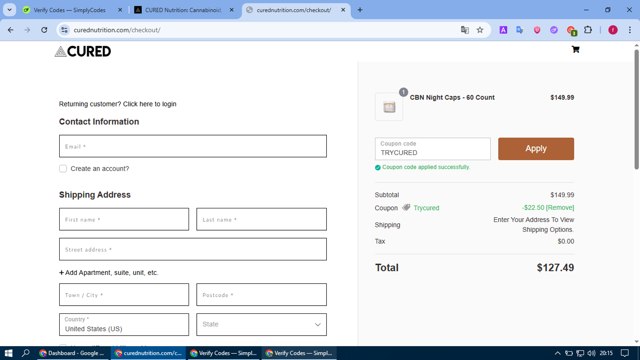Open the red extension with green badge
The width and height of the screenshot is (640, 360).
(571, 30)
